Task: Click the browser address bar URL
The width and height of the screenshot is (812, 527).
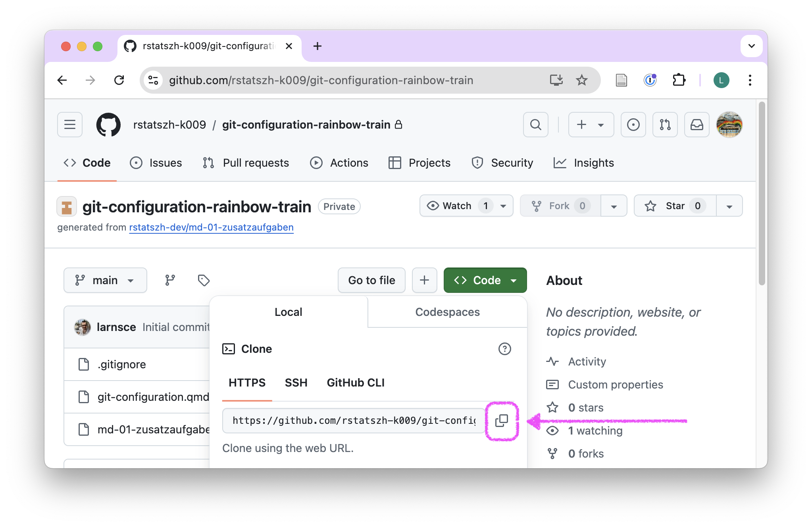Action: point(321,80)
